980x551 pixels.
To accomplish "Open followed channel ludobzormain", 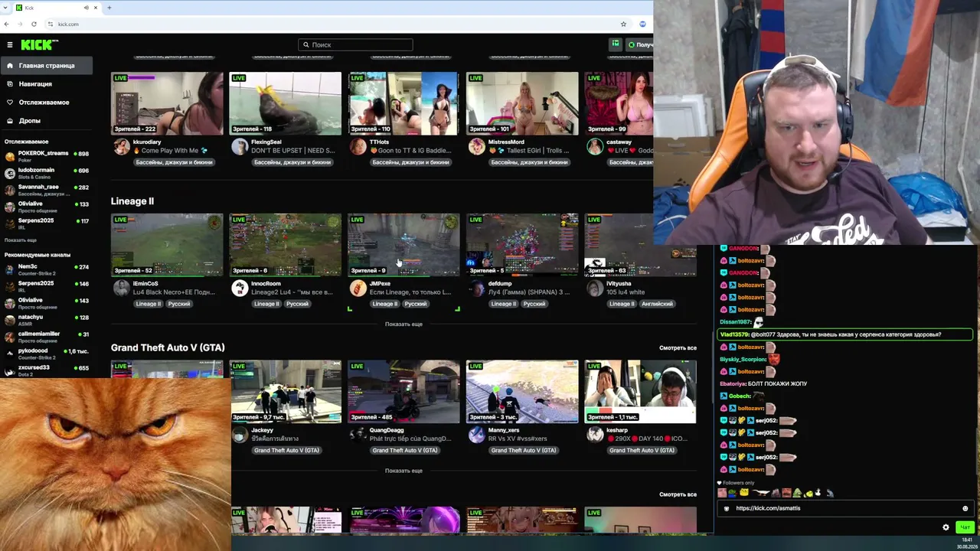I will [x=46, y=173].
